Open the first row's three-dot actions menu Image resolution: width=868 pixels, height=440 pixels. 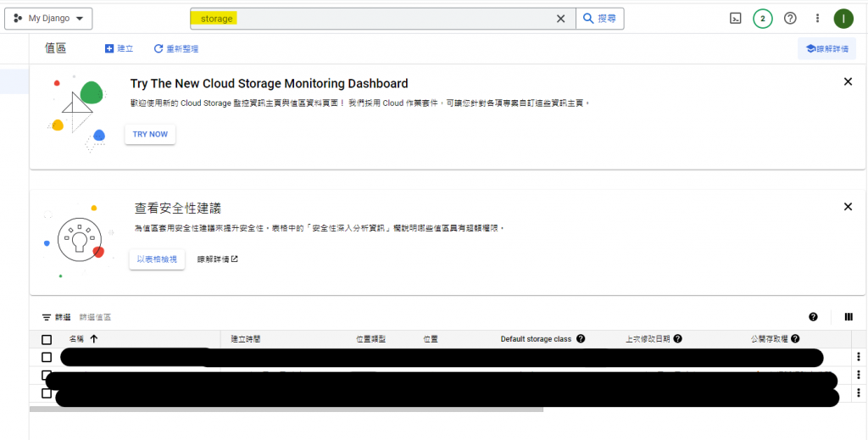(859, 357)
